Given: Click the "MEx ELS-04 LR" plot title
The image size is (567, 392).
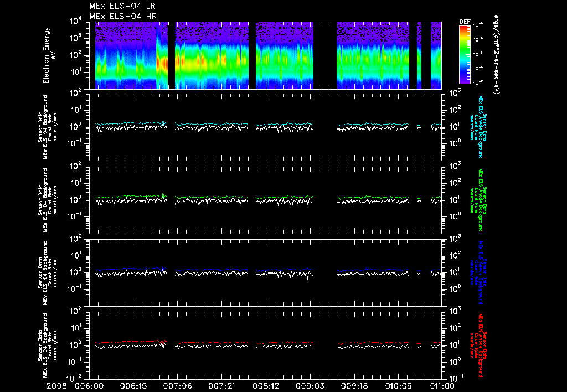Looking at the screenshot, I should pos(122,6).
